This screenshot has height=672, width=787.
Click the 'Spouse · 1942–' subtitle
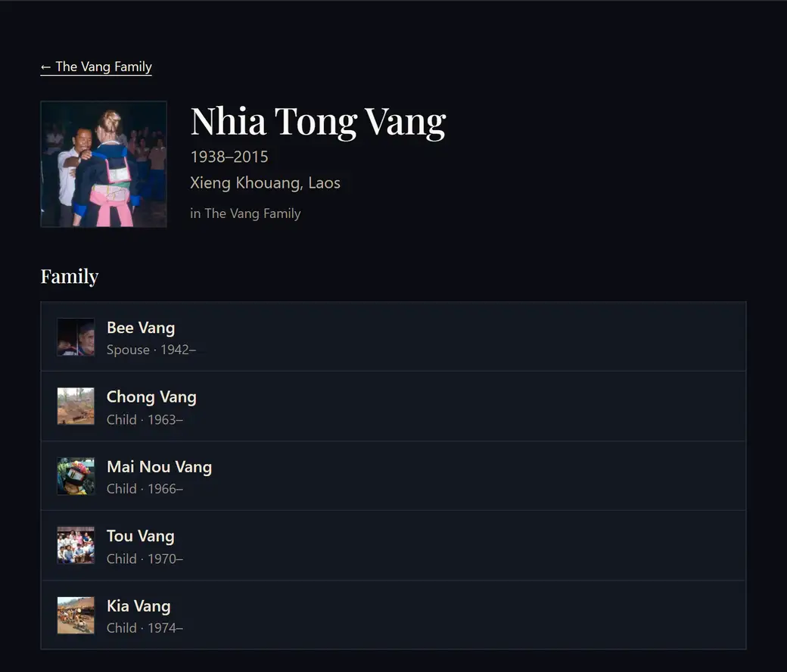tap(151, 350)
